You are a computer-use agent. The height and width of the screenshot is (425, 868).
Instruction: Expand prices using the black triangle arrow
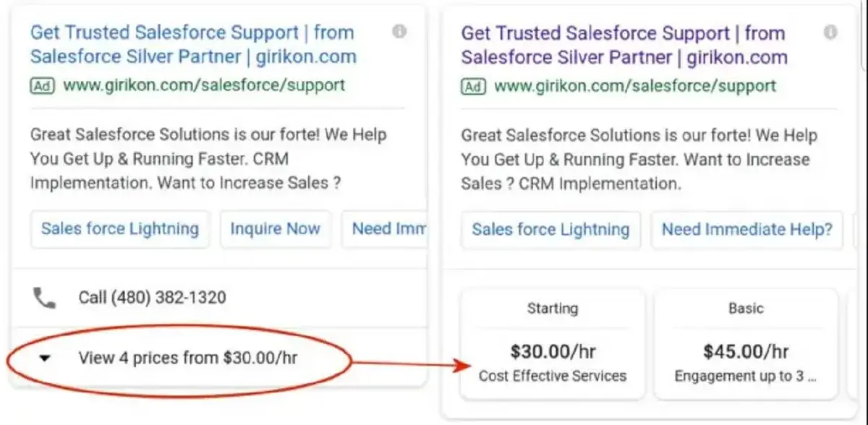(x=45, y=358)
